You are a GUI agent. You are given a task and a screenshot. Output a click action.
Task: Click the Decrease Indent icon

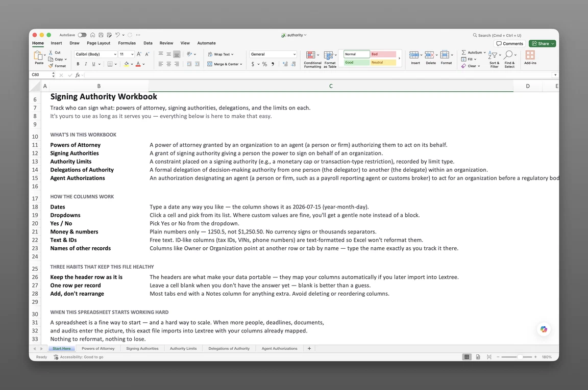[x=189, y=64]
